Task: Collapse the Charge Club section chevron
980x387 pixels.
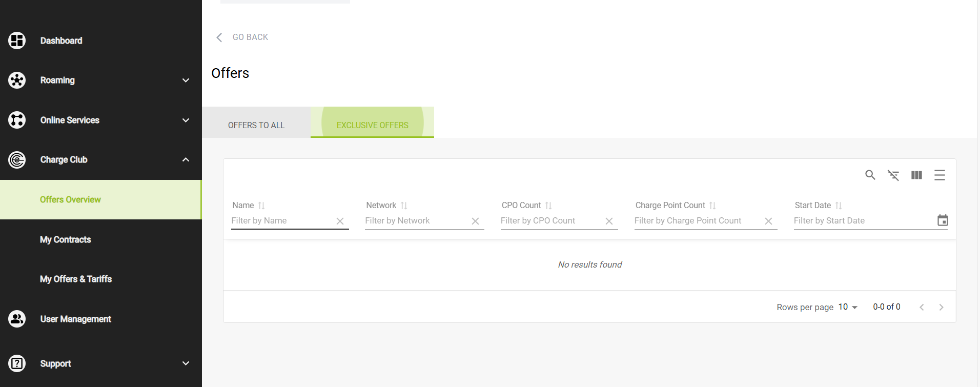Action: coord(186,160)
